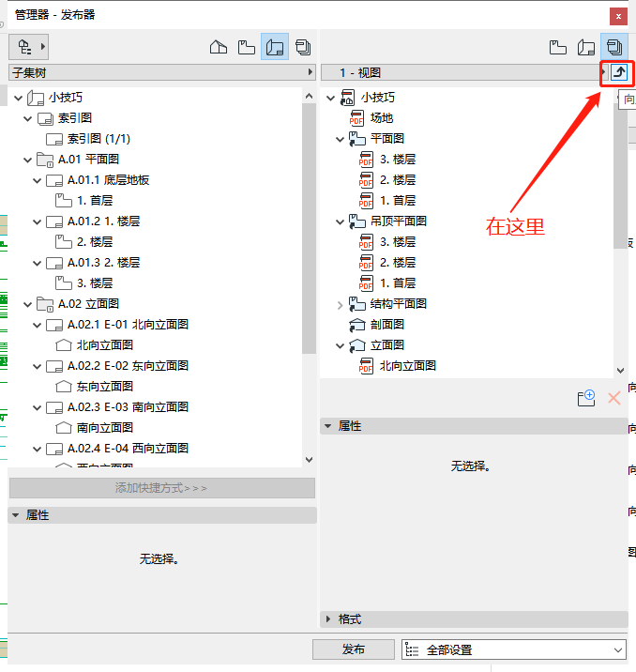Select A.02.2 E-02 东向立面图 layout
This screenshot has width=636, height=672.
pos(128,366)
